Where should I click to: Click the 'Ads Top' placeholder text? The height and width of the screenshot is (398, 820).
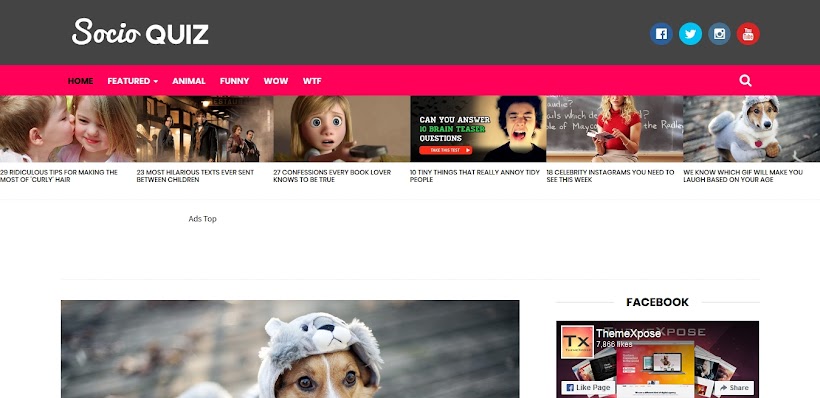pyautogui.click(x=202, y=219)
